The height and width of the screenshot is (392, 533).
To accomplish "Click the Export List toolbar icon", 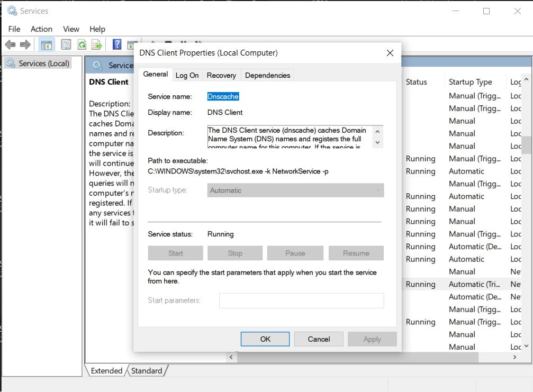I will (97, 45).
